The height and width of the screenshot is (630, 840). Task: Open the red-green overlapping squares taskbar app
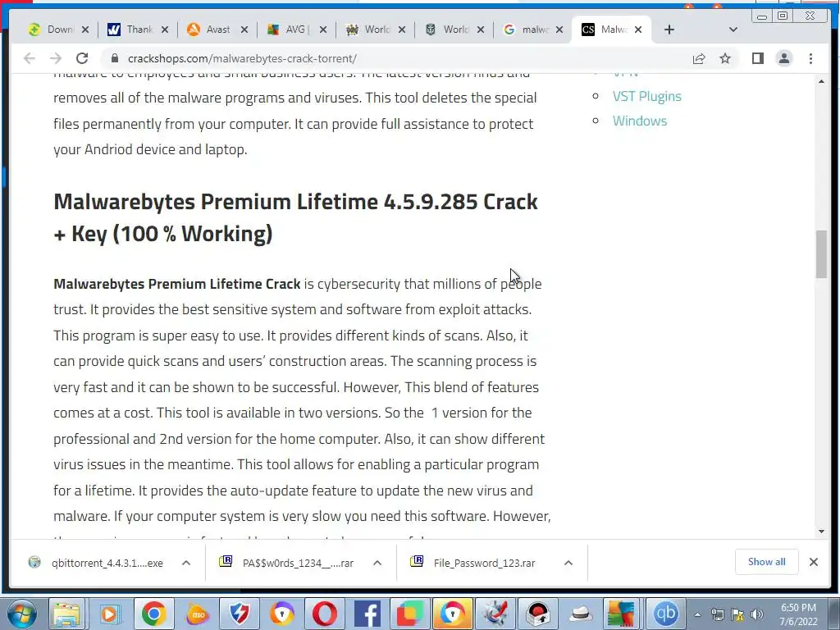(410, 614)
